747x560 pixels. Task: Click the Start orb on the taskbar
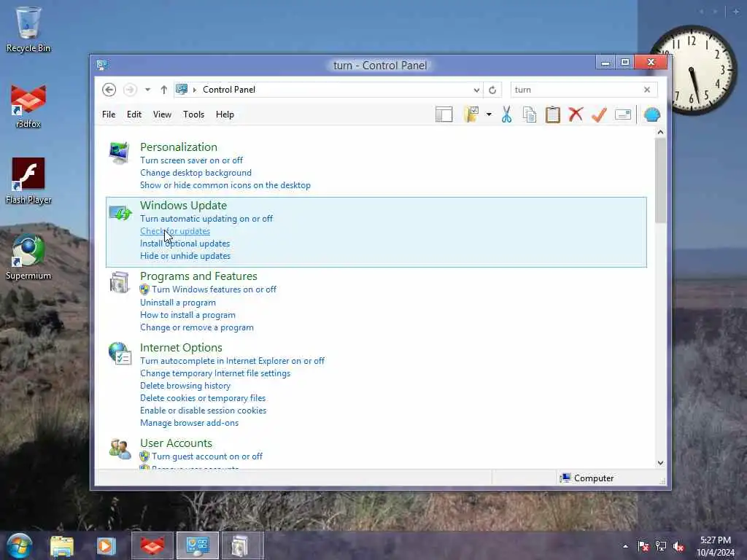click(x=20, y=545)
